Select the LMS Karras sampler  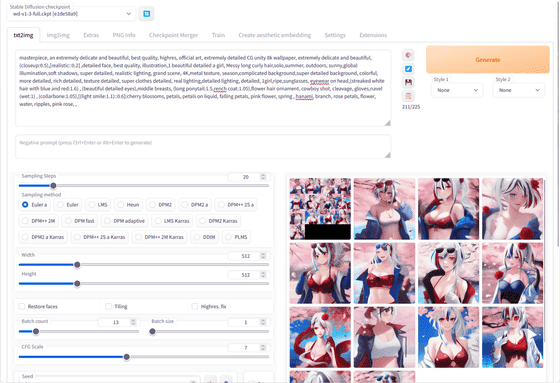tap(172, 221)
